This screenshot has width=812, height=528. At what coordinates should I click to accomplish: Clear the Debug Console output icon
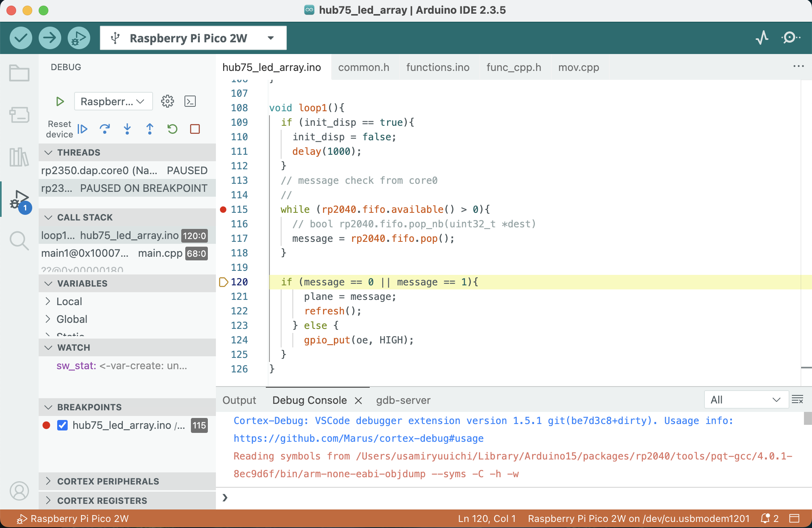click(797, 399)
